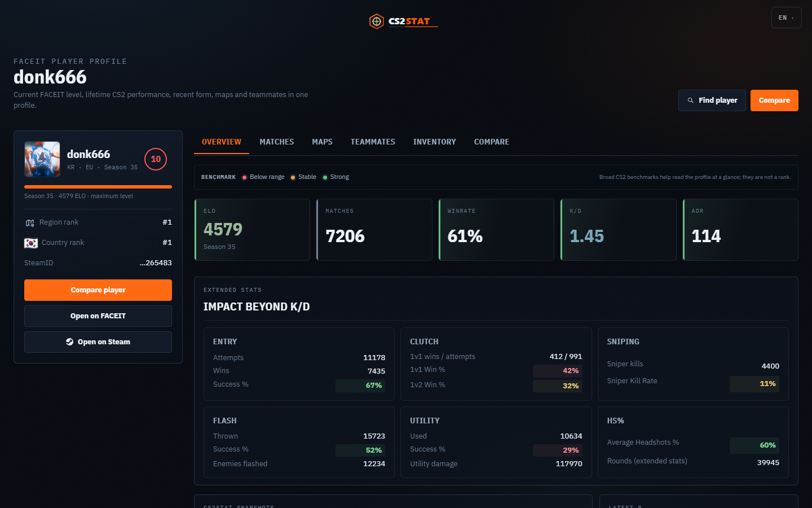This screenshot has width=812, height=508.
Task: Click the yellow Stable legend dot
Action: tap(293, 177)
